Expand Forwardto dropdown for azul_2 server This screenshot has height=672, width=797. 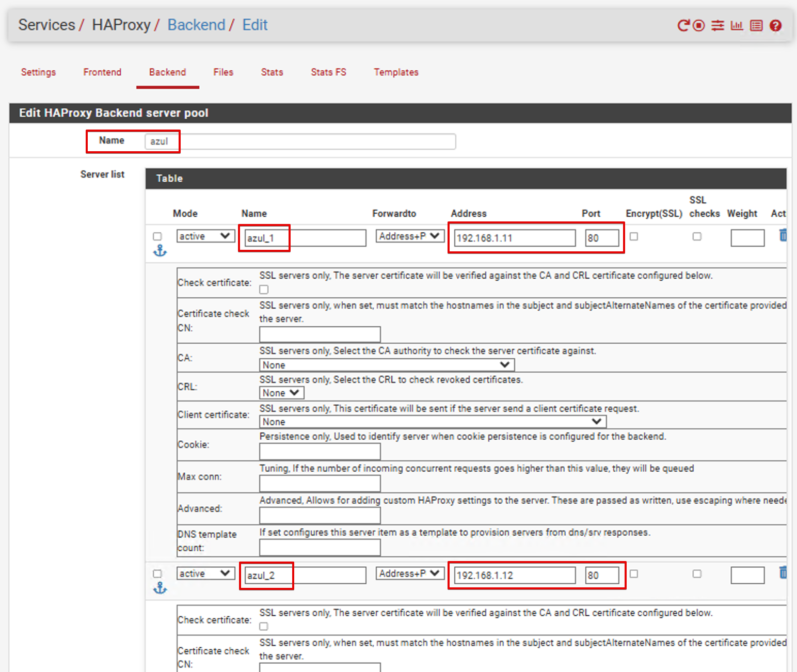tap(409, 573)
